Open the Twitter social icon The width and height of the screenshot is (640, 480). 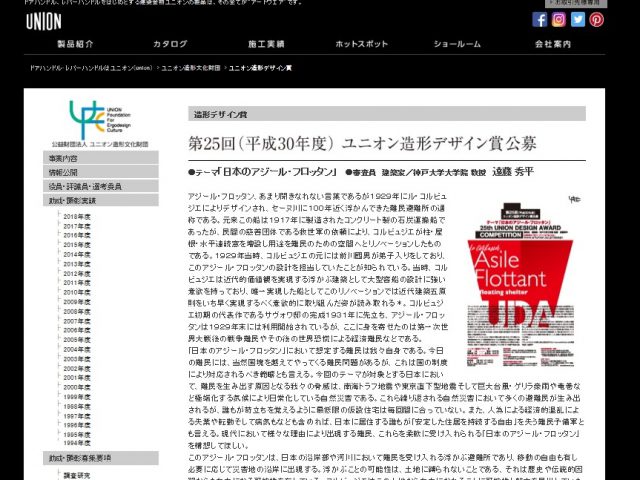[578, 20]
